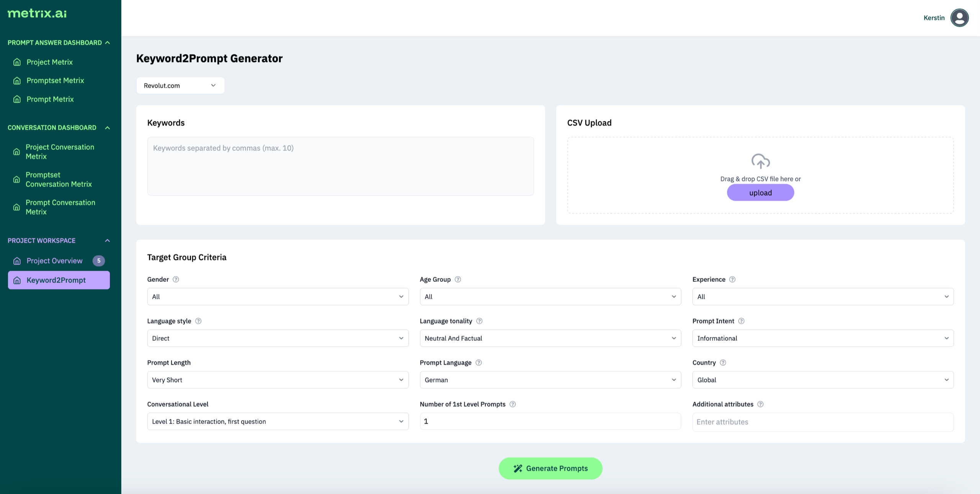Open Project Overview in sidebar
Image resolution: width=980 pixels, height=494 pixels.
pyautogui.click(x=54, y=261)
